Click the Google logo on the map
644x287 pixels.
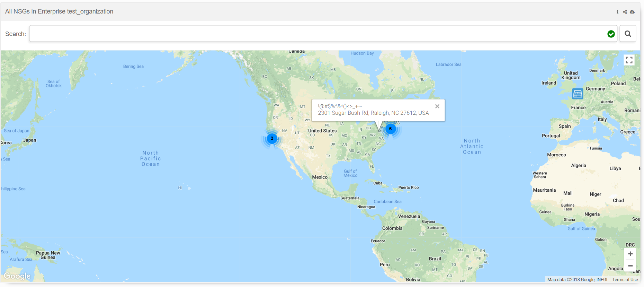click(17, 276)
